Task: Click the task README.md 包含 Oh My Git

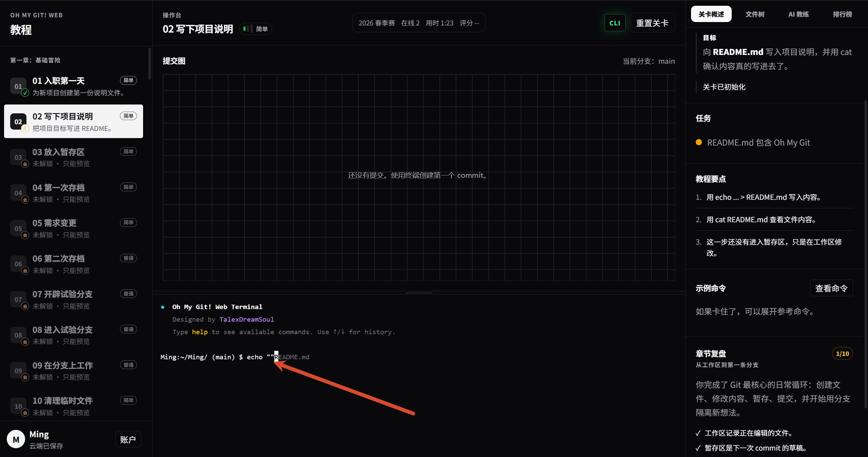Action: point(758,142)
